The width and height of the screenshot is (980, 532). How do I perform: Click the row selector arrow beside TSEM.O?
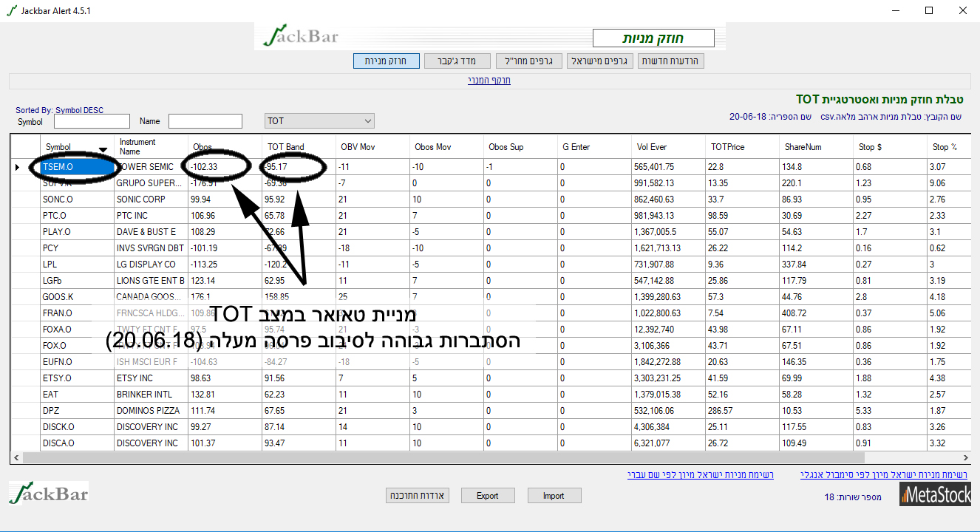click(18, 167)
